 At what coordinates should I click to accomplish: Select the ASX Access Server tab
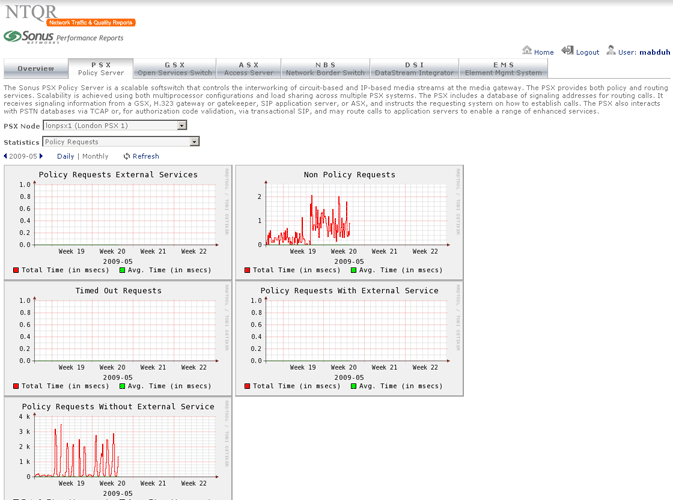click(250, 69)
